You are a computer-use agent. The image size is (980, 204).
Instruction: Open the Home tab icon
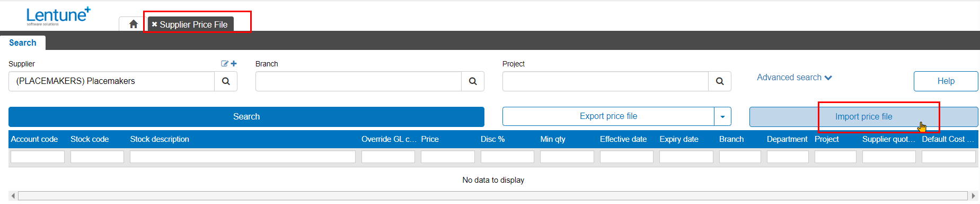pos(134,24)
